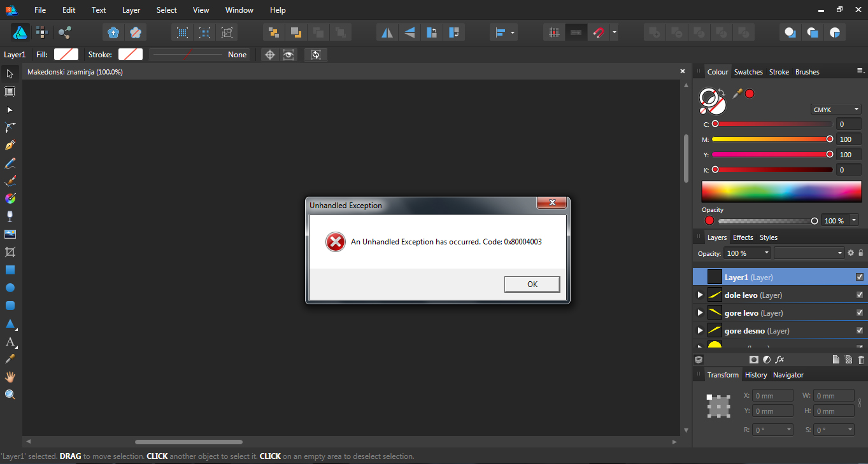Expand the dole levo layer

click(x=700, y=295)
